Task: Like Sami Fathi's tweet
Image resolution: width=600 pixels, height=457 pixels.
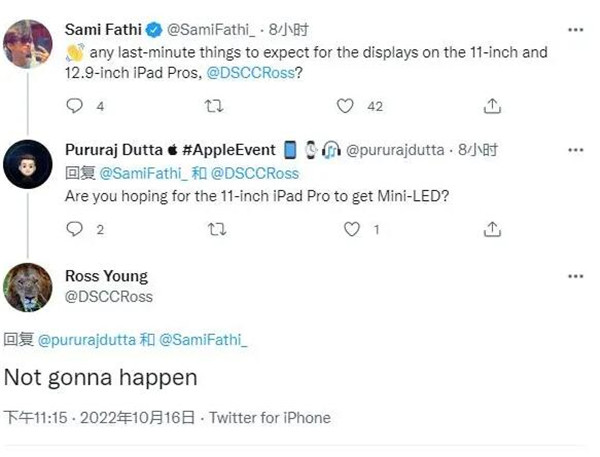Action: click(x=345, y=105)
